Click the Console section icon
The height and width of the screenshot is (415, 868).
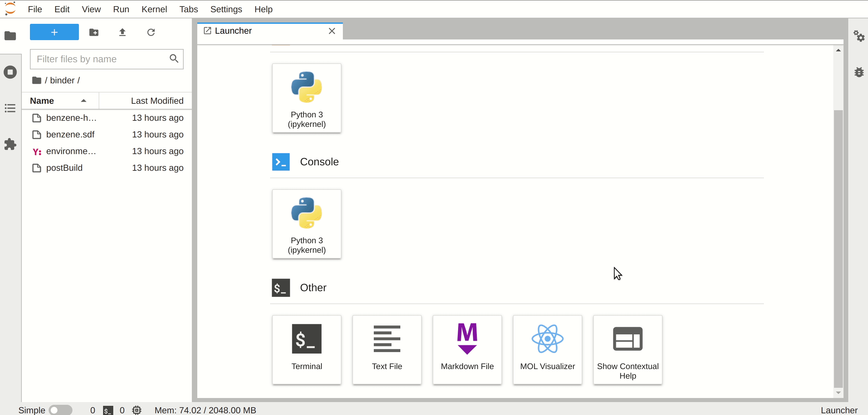[280, 162]
